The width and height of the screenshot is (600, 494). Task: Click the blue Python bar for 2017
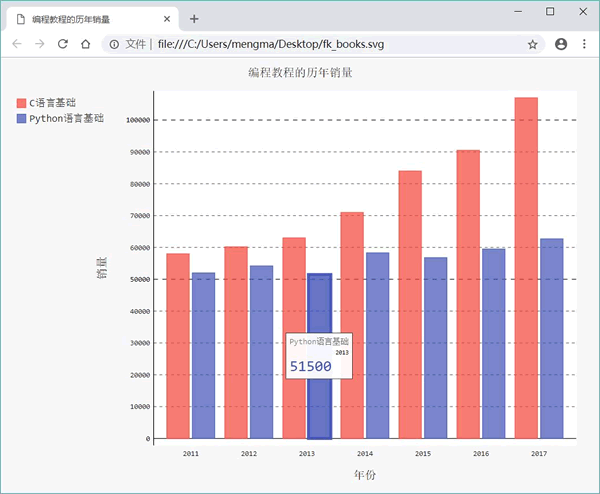(552, 339)
